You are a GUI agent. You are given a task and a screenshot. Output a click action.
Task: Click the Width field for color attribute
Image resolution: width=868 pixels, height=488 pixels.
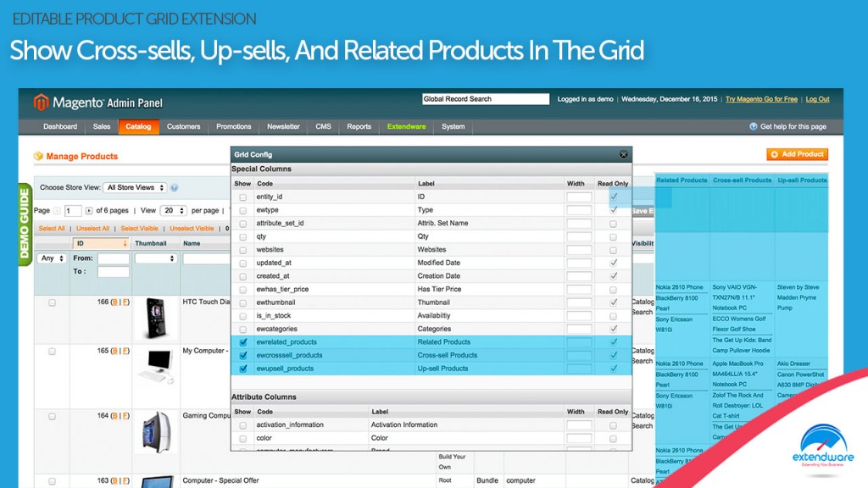tap(579, 438)
